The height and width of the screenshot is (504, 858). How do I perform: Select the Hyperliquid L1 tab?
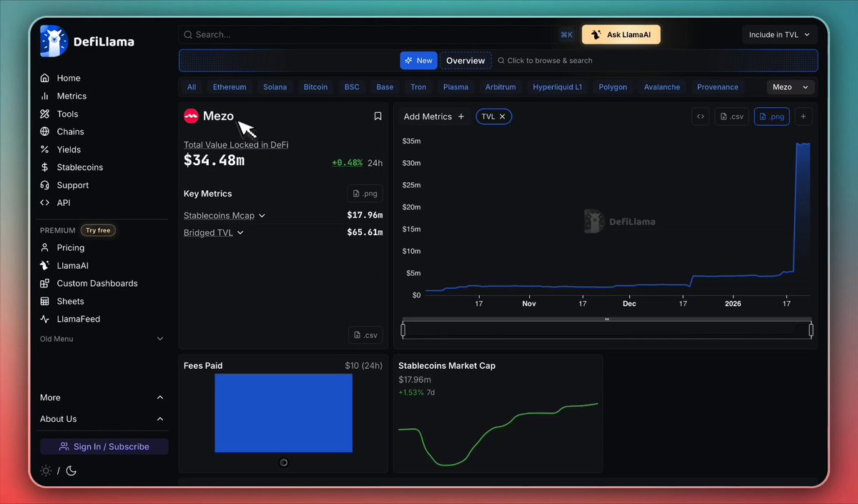tap(558, 87)
